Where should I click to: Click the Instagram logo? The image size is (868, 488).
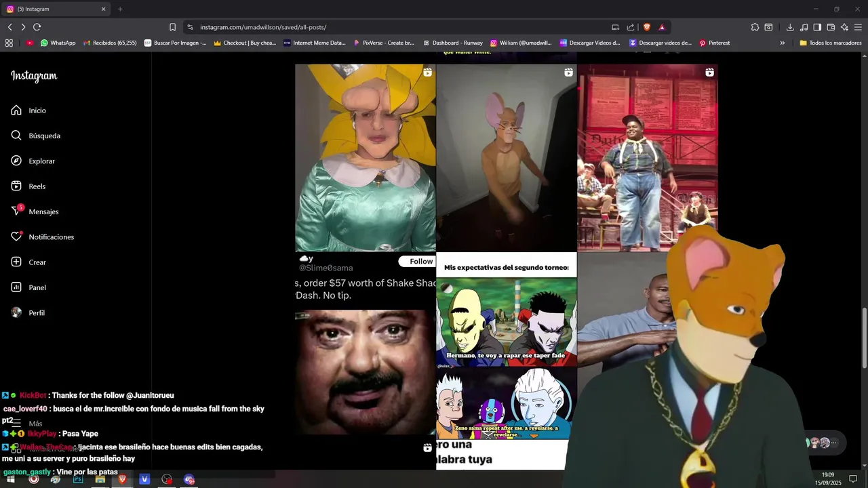34,76
